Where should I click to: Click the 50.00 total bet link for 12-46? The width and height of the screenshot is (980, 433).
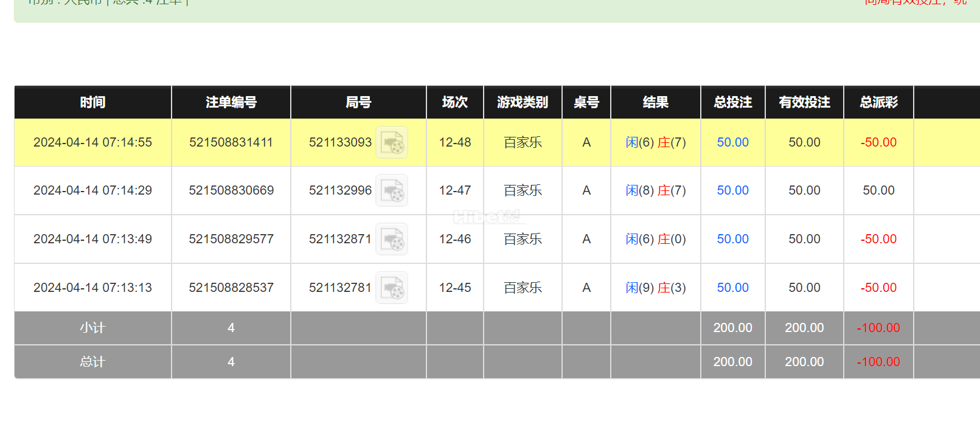(732, 239)
